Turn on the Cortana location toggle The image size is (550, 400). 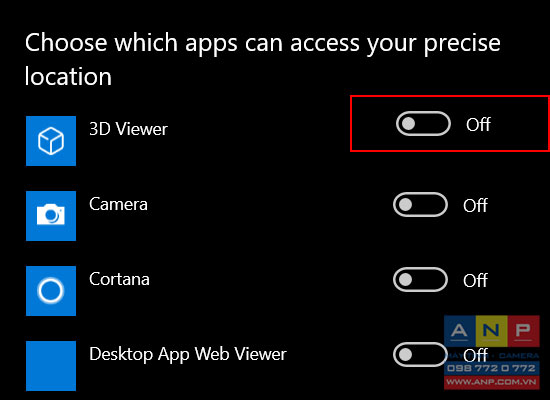(420, 280)
